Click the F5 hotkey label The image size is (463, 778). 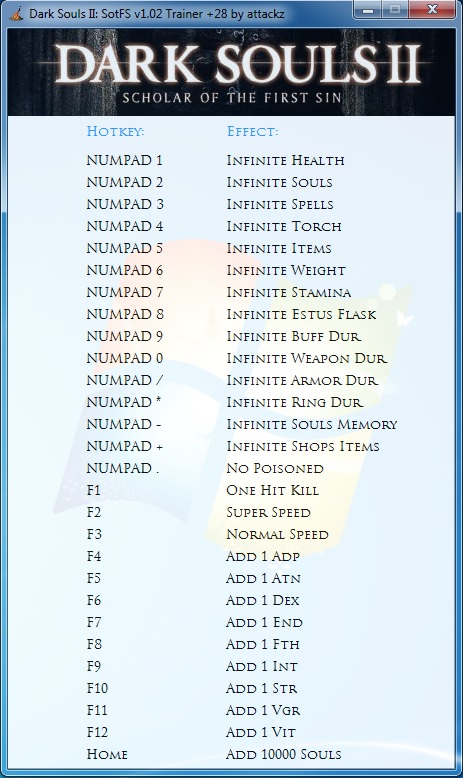point(94,578)
